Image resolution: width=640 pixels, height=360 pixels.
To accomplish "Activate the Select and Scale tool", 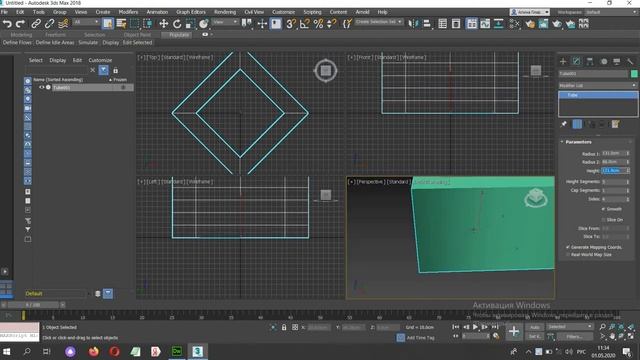I will (x=190, y=24).
